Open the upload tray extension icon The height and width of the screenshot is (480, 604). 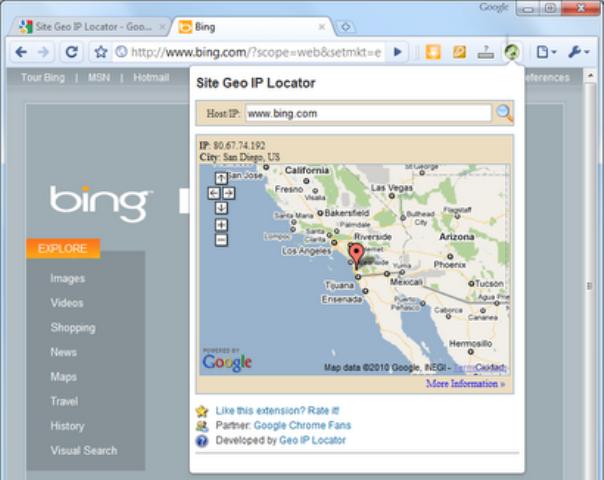click(x=485, y=52)
